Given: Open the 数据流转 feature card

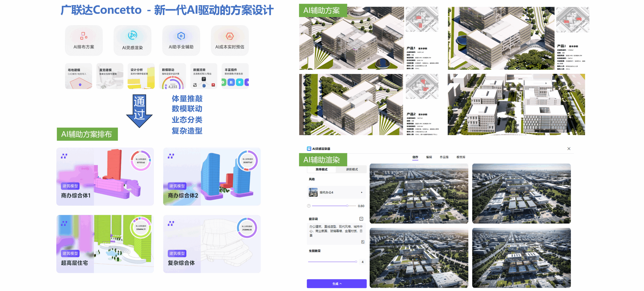Looking at the screenshot, I should click(x=204, y=76).
